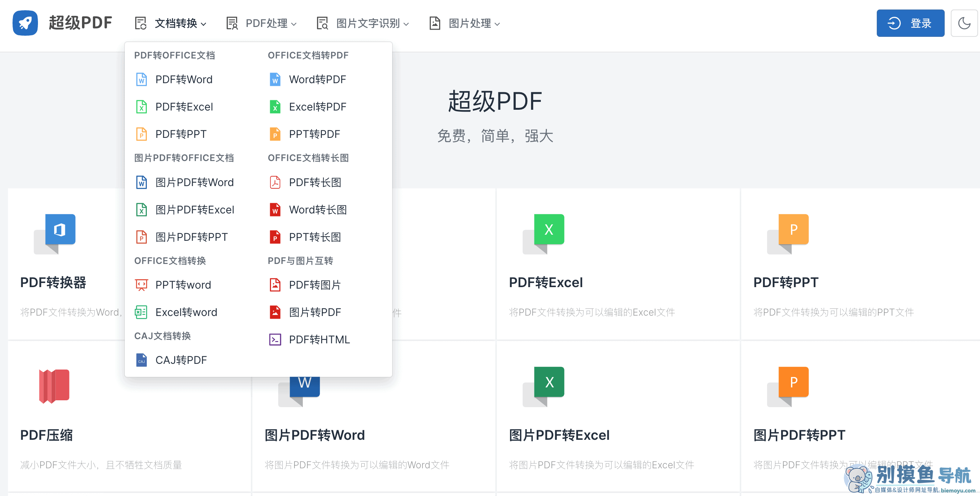The height and width of the screenshot is (496, 980).
Task: Click the PDF转Excel green file icon in menu
Action: 142,107
